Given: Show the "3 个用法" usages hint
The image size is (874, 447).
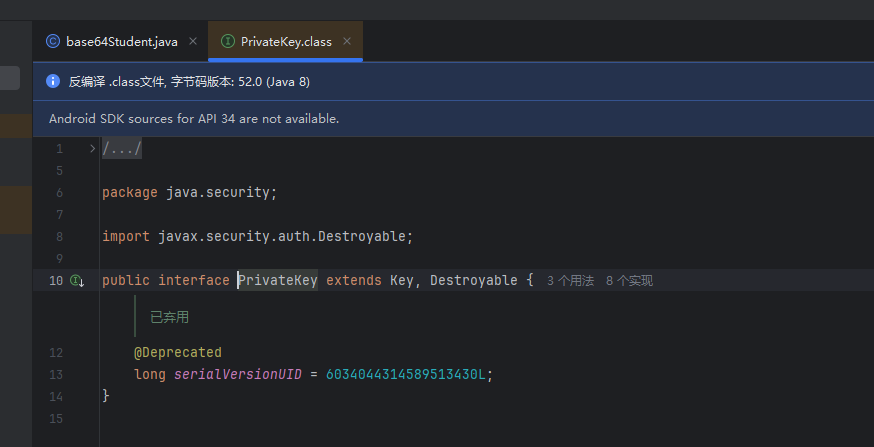Looking at the screenshot, I should point(570,281).
